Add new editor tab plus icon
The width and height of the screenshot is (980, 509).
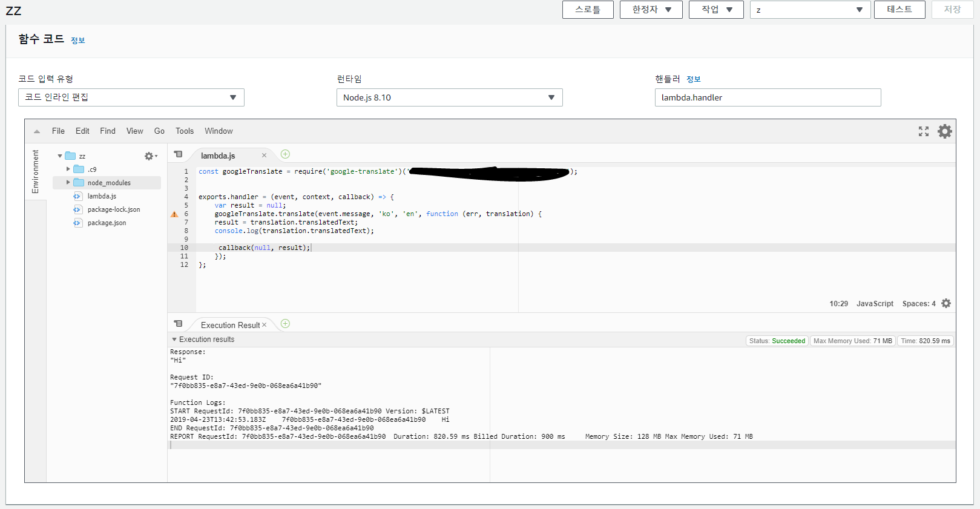[285, 154]
